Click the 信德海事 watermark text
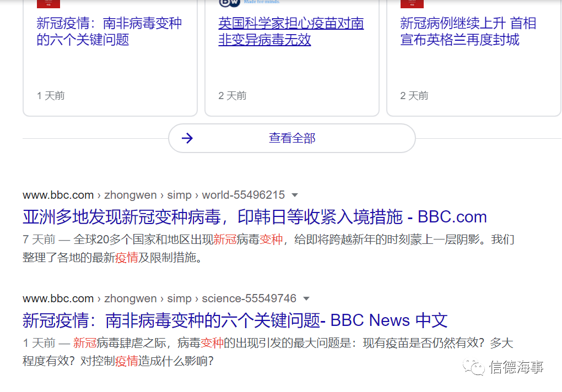 click(x=516, y=367)
